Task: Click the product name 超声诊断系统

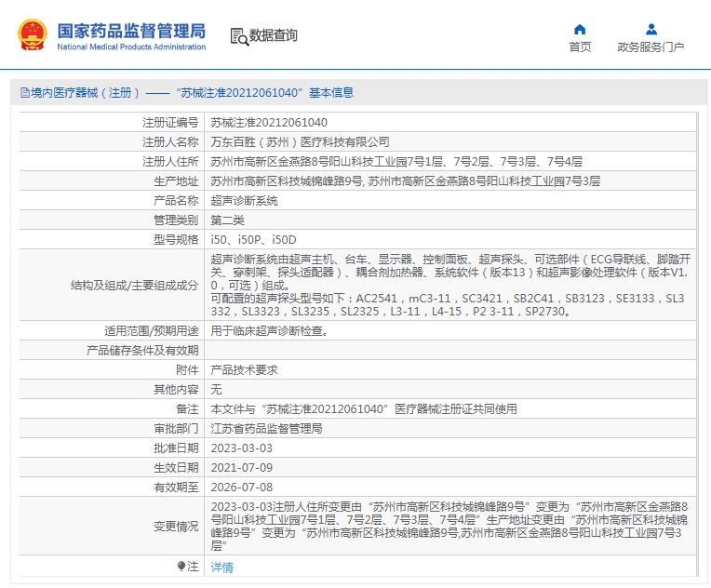Action: (x=244, y=200)
